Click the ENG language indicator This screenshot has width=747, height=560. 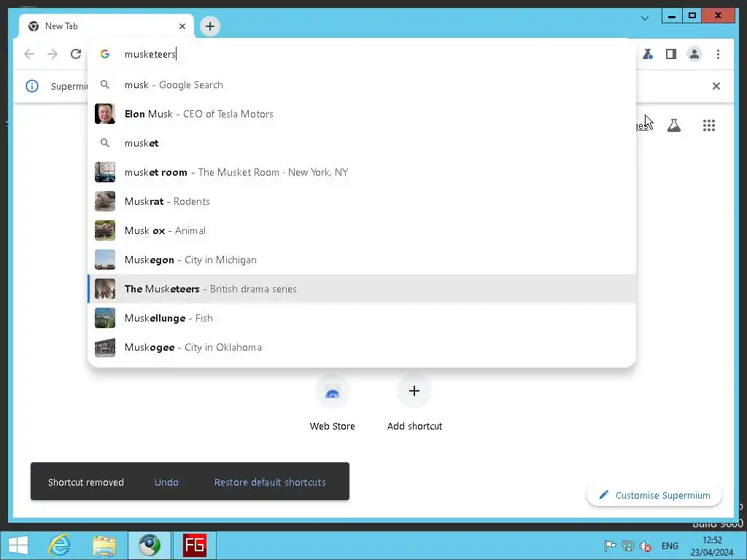tap(670, 545)
